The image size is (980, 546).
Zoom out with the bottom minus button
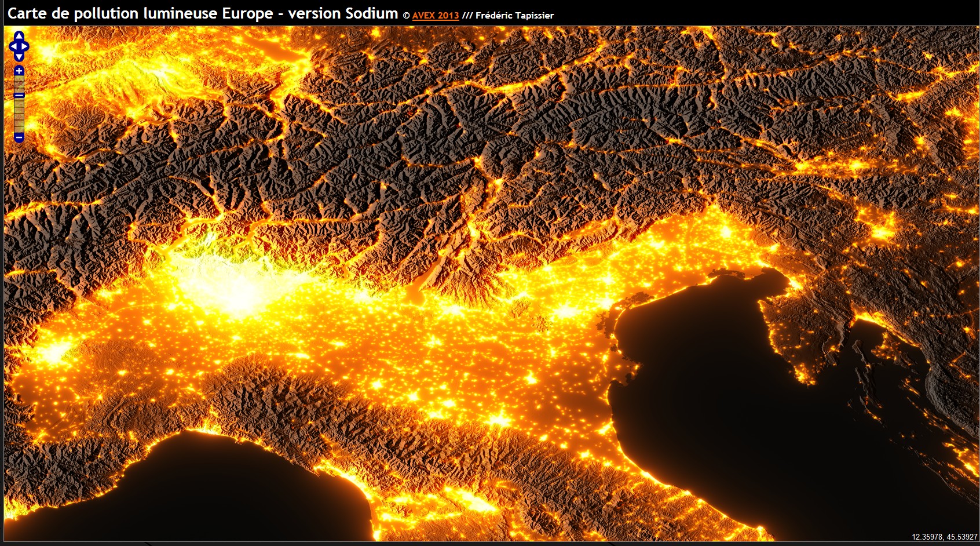[x=19, y=137]
